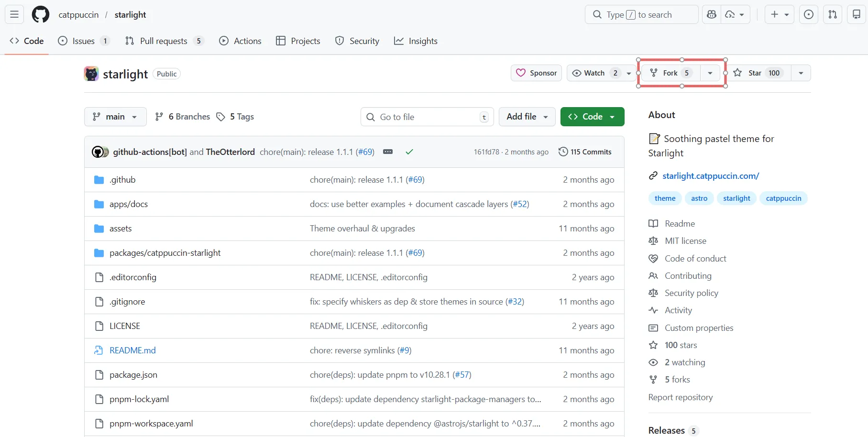
Task: Click the fork icon beside 5 forks
Action: 653,380
